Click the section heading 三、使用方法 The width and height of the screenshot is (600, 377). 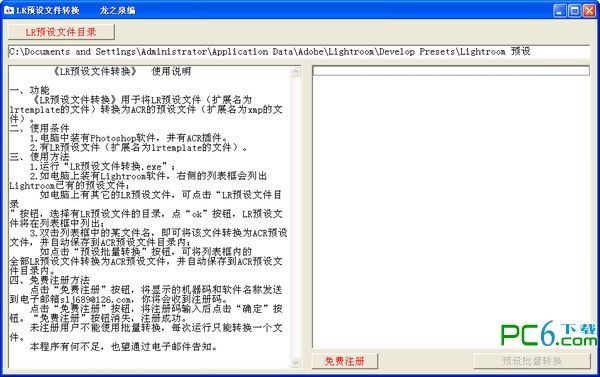[39, 157]
